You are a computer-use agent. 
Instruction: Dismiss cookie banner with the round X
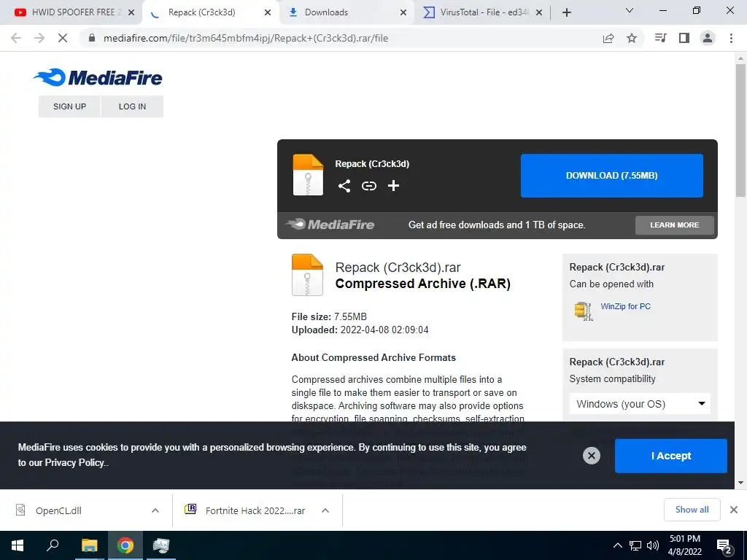(591, 456)
